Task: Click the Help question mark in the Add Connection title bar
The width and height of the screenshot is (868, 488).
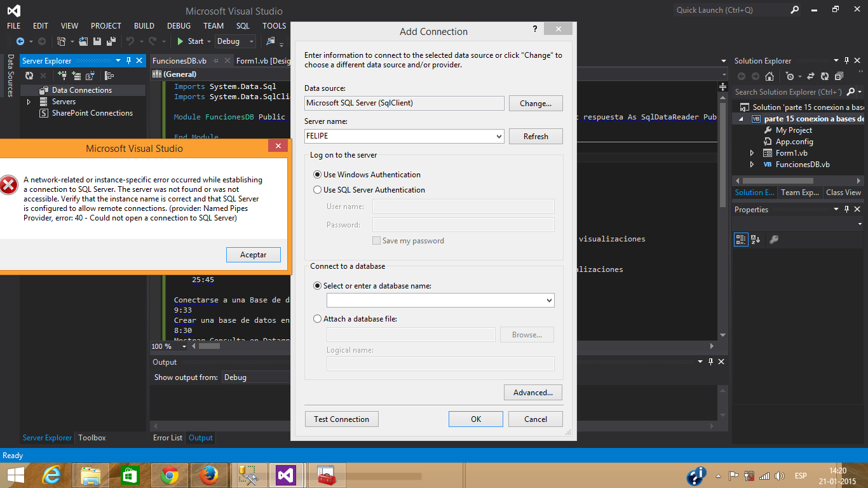Action: tap(534, 29)
